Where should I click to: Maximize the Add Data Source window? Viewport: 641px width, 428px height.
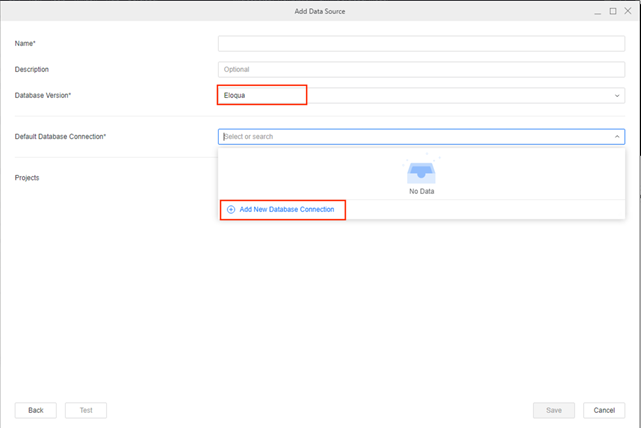pyautogui.click(x=613, y=10)
